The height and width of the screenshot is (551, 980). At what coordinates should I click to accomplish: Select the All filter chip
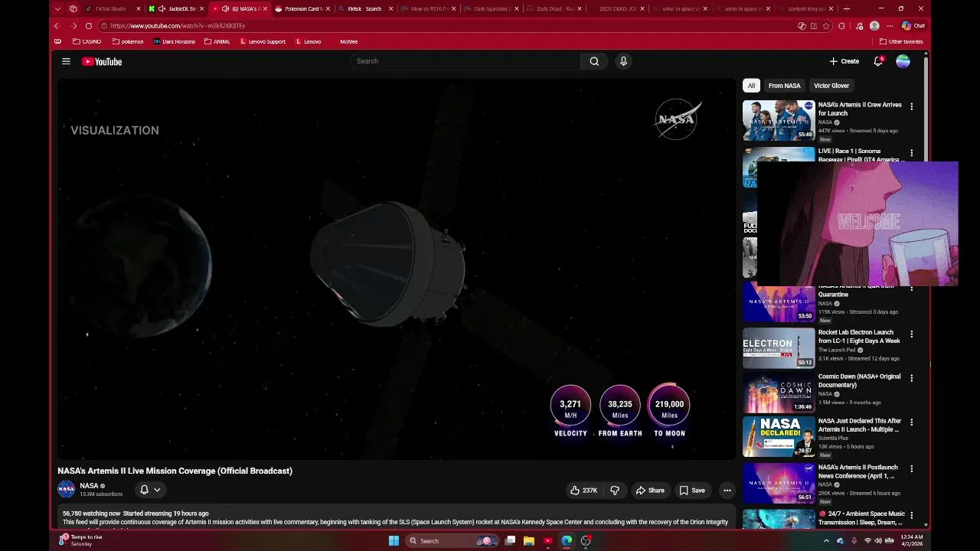click(x=751, y=86)
